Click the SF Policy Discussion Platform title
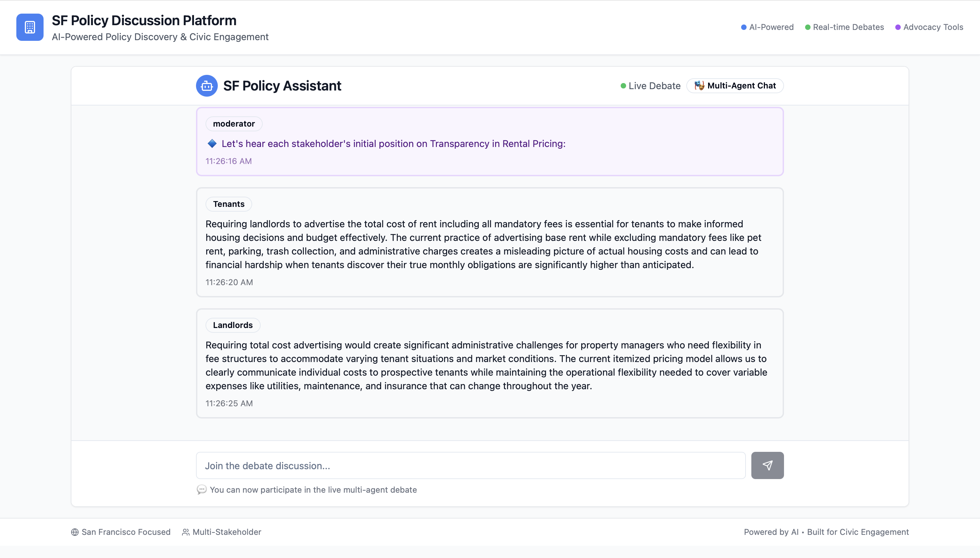The width and height of the screenshot is (980, 558). pyautogui.click(x=144, y=20)
